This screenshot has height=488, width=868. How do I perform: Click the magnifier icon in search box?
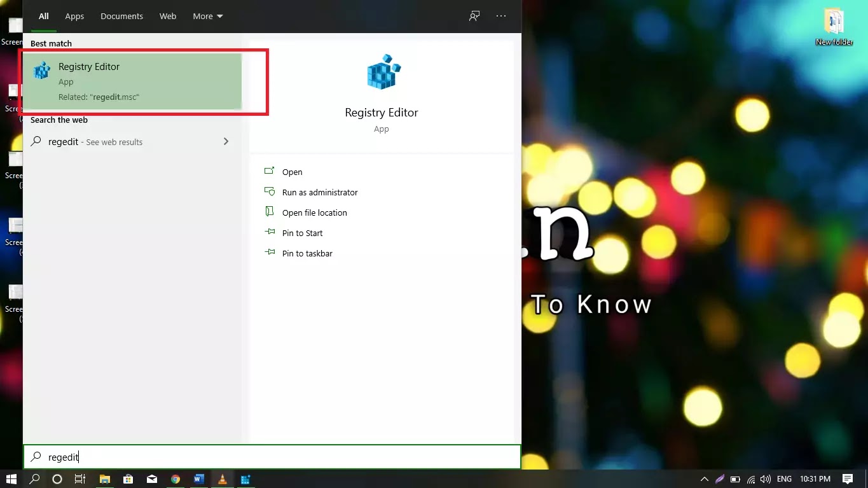tap(36, 457)
